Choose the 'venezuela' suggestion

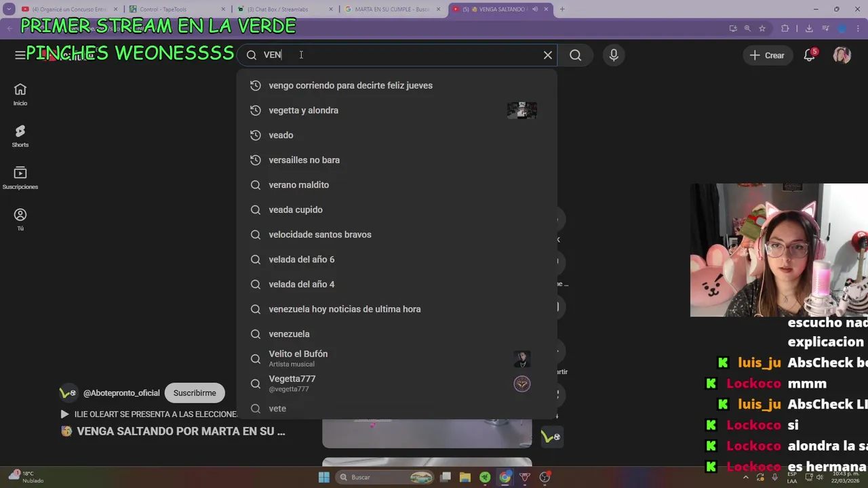[397, 334]
